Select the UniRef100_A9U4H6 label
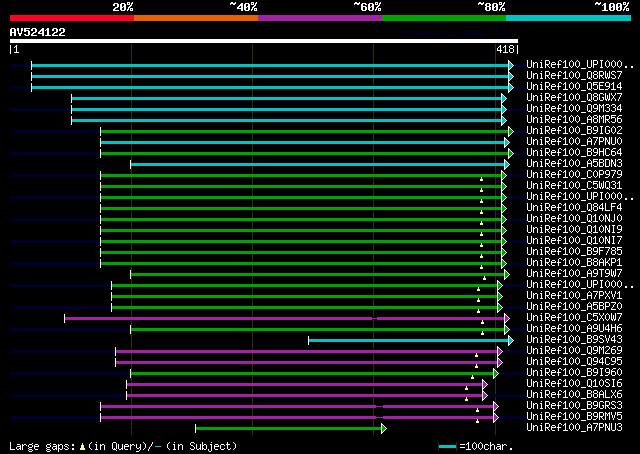The image size is (640, 454). click(x=574, y=329)
